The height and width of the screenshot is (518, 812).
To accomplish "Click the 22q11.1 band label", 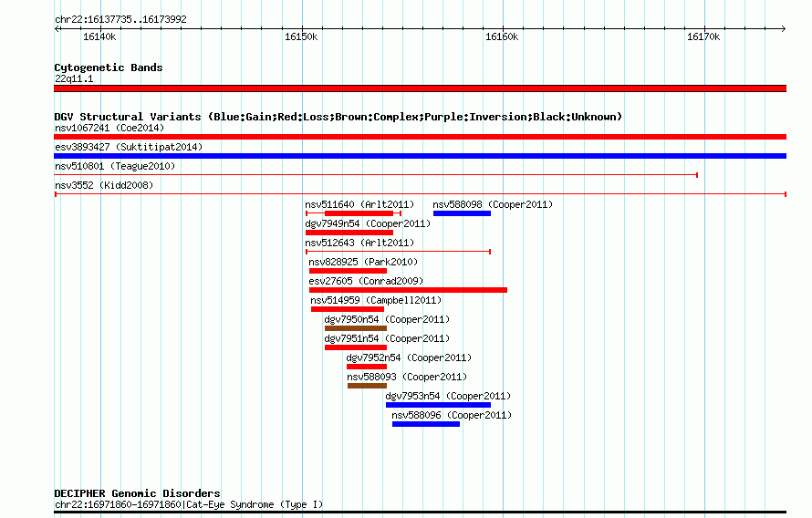I will (74, 78).
